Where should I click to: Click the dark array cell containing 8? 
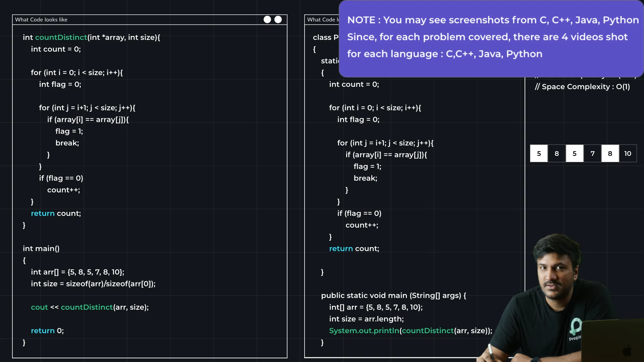556,154
